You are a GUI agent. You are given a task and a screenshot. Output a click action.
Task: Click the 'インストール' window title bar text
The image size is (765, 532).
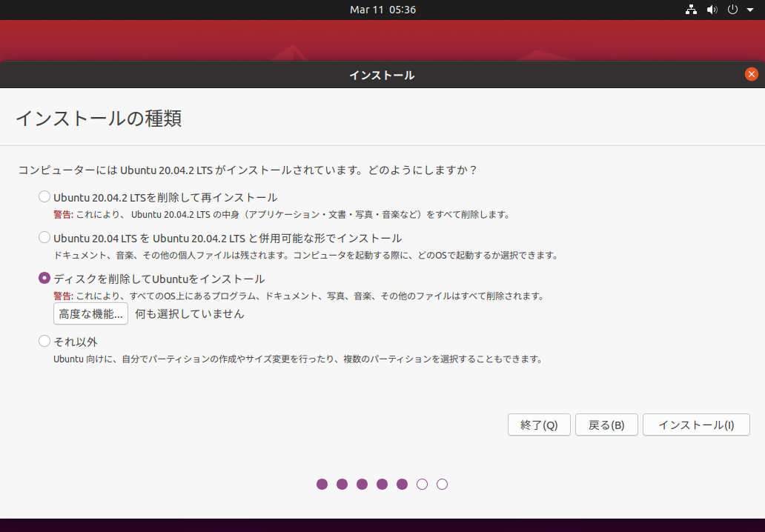[382, 75]
